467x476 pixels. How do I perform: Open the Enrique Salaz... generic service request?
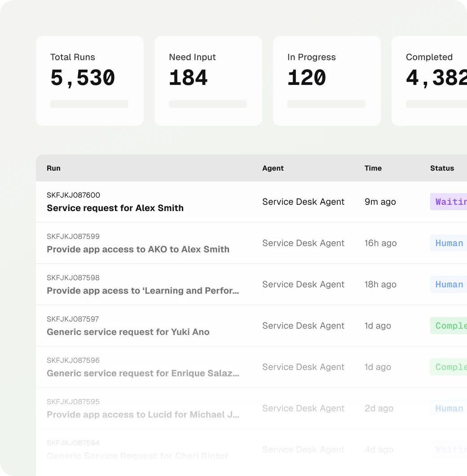coord(143,373)
